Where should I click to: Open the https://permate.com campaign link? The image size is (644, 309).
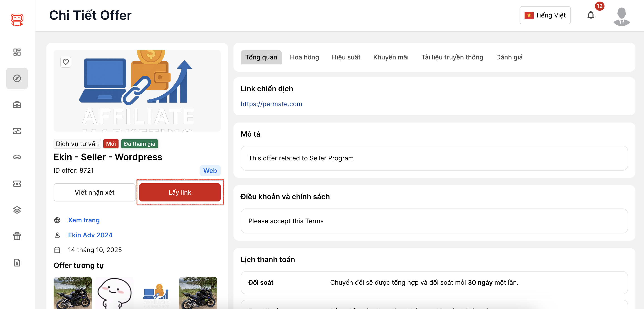coord(271,104)
